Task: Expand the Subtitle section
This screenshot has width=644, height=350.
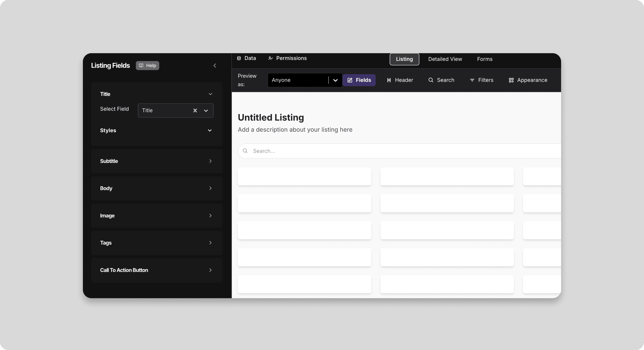Action: (x=157, y=161)
